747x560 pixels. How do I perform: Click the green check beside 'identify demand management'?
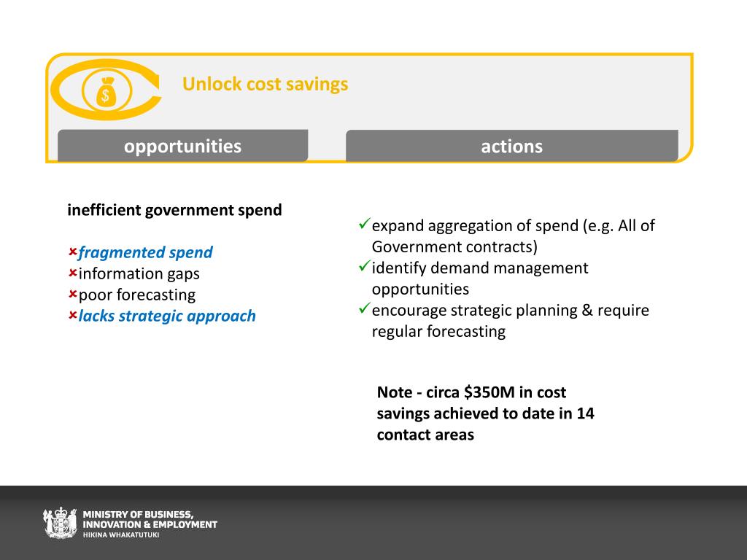365,265
